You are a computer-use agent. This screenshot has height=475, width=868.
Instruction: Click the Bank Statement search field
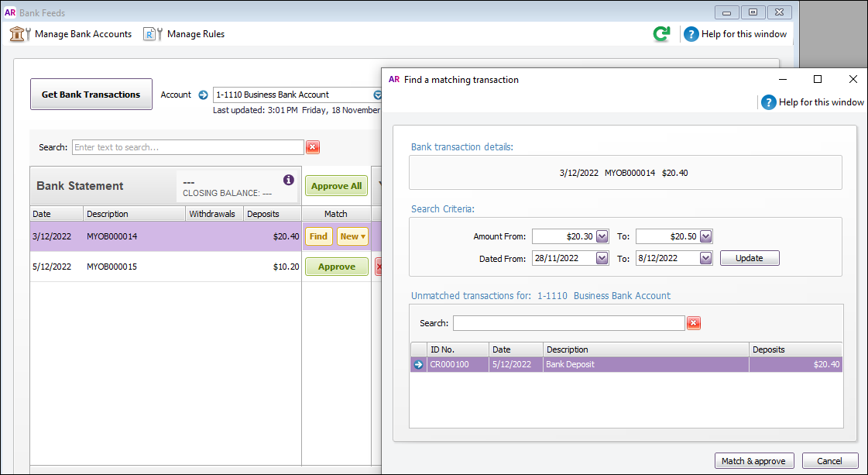click(187, 147)
